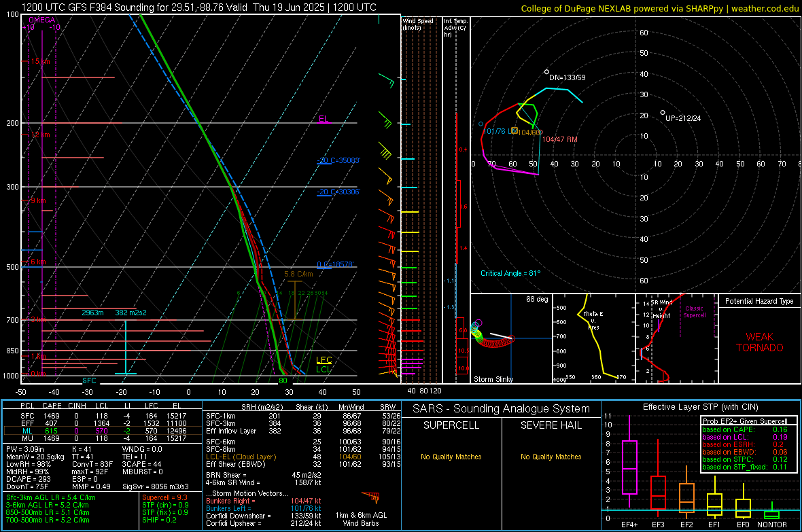
Task: Click the UP Corfidi upshear circle marker on hodograph
Action: (x=663, y=113)
